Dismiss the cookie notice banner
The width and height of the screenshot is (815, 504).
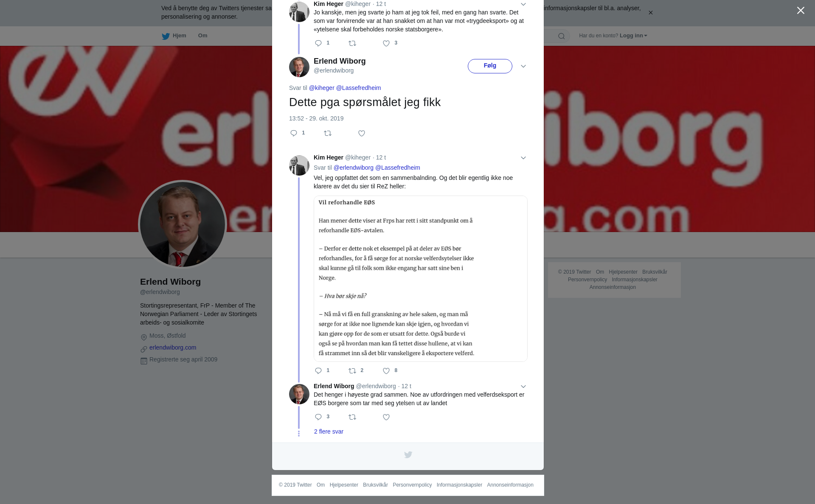tap(650, 13)
